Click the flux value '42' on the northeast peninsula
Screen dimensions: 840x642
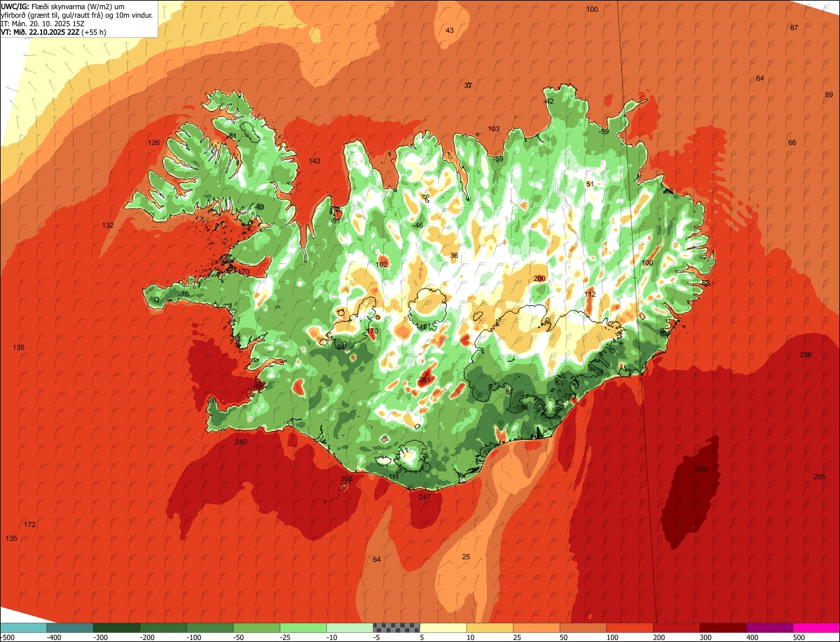[x=549, y=101]
